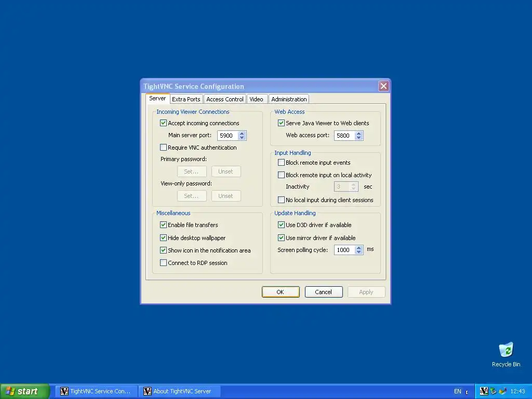Click the Inactivity seconds spinner up arrow
This screenshot has height=399, width=532.
[353, 184]
